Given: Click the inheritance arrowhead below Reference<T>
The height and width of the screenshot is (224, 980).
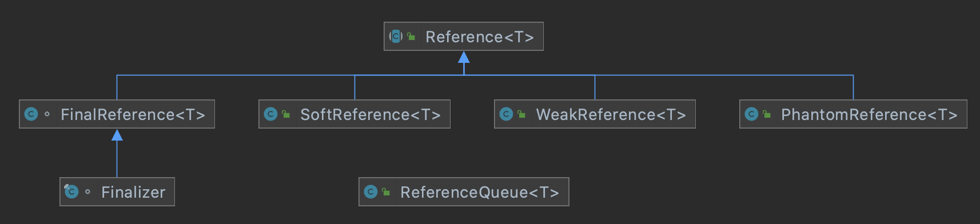Looking at the screenshot, I should [464, 57].
